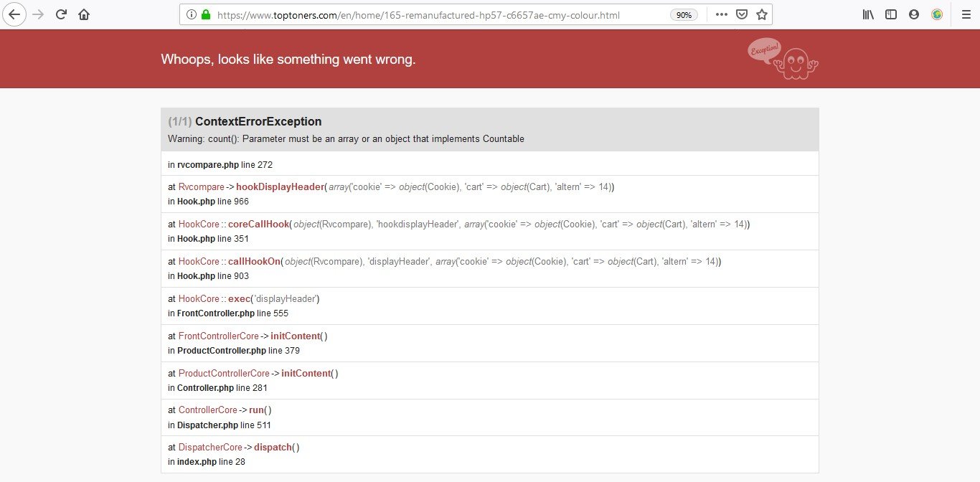
Task: Reload the current page
Action: coord(62,14)
